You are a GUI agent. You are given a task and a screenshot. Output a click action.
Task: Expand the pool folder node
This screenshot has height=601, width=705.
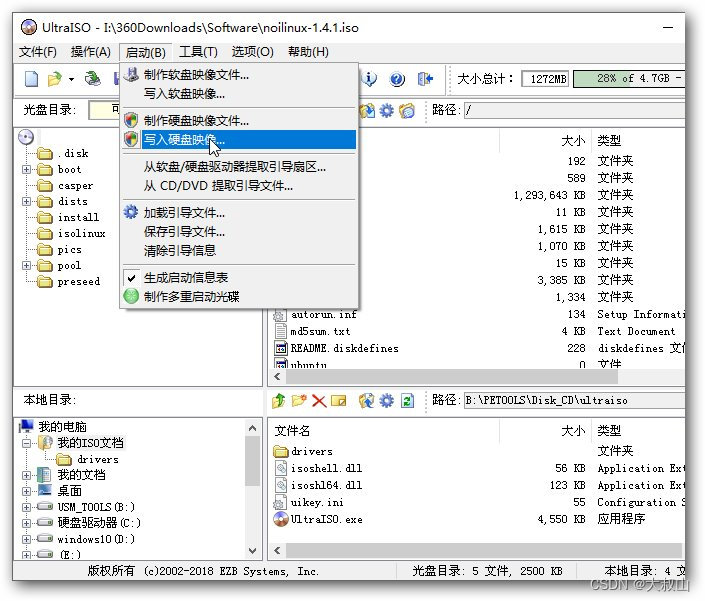[x=26, y=266]
